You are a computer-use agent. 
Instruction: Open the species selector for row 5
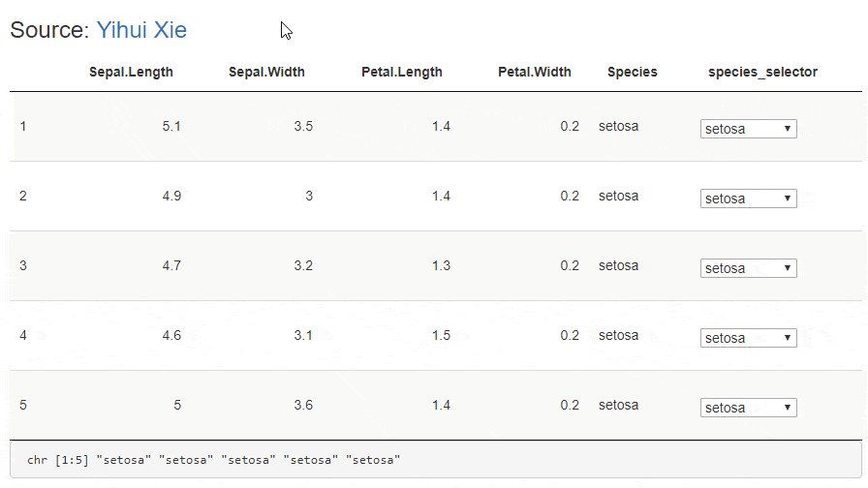[748, 408]
